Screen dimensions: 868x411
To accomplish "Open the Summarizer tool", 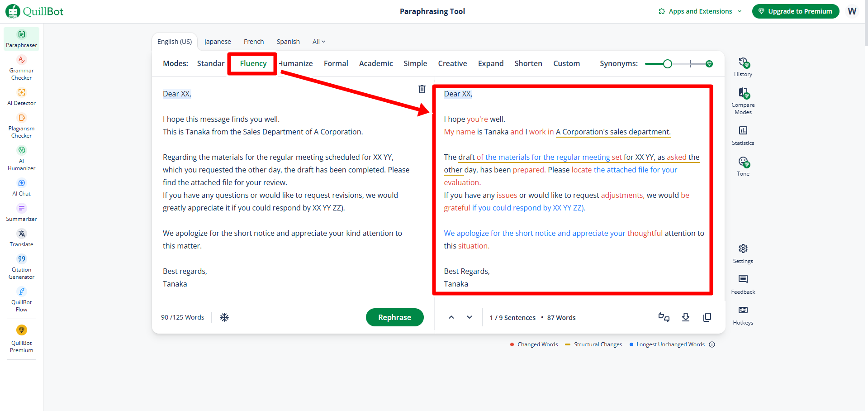I will [x=22, y=213].
